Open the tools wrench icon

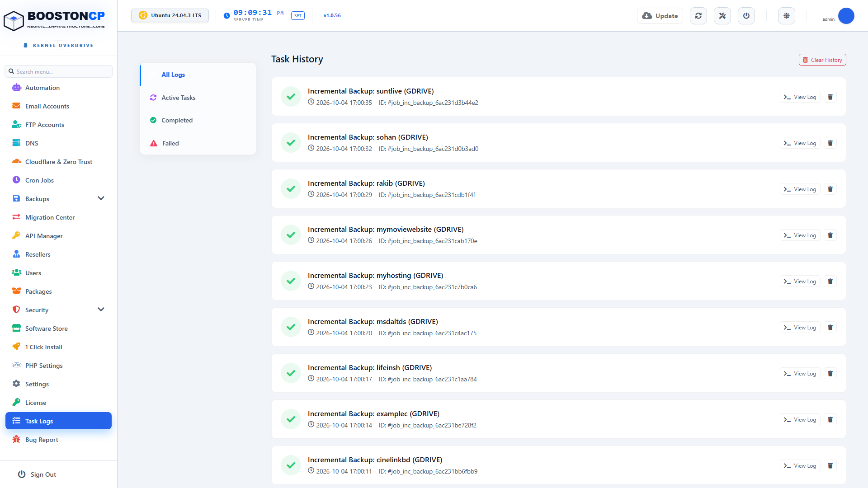(x=722, y=16)
